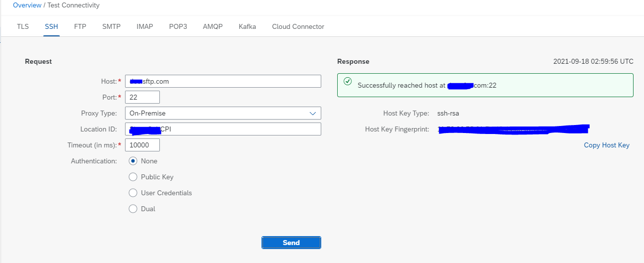Select Dual authentication radio button
Image resolution: width=644 pixels, height=263 pixels.
click(133, 209)
